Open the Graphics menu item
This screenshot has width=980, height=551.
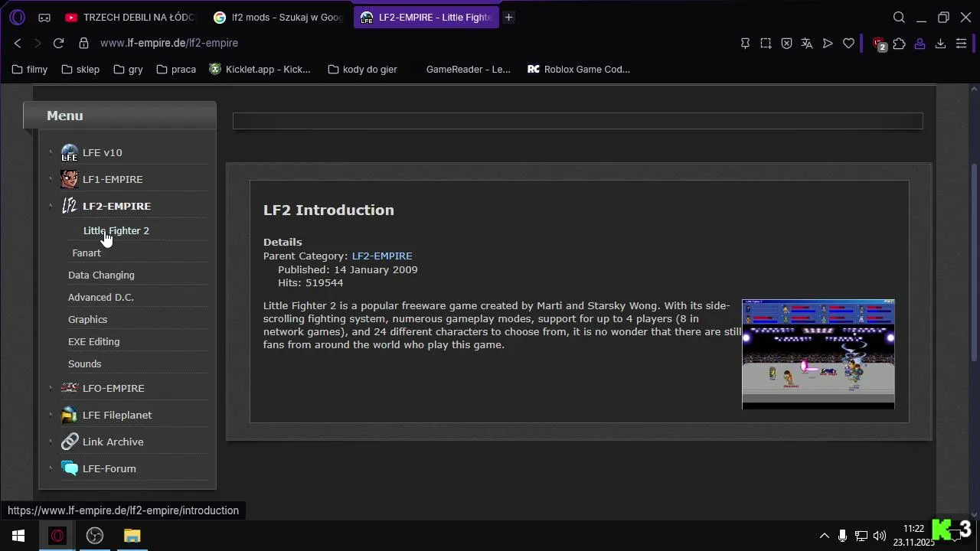87,319
